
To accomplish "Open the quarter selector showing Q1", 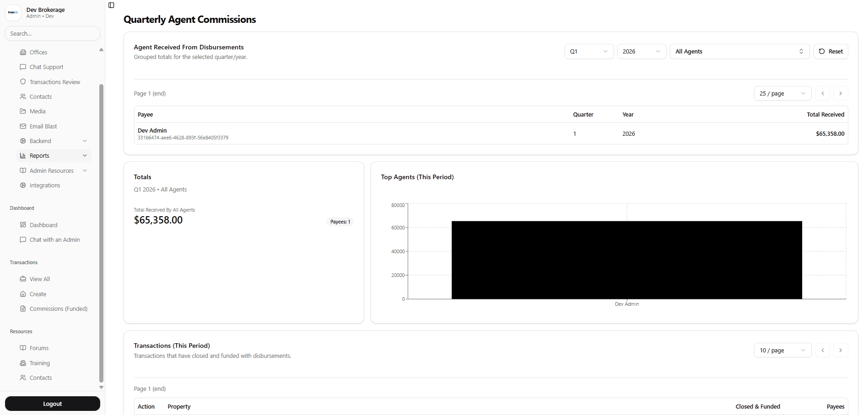I will pyautogui.click(x=589, y=51).
